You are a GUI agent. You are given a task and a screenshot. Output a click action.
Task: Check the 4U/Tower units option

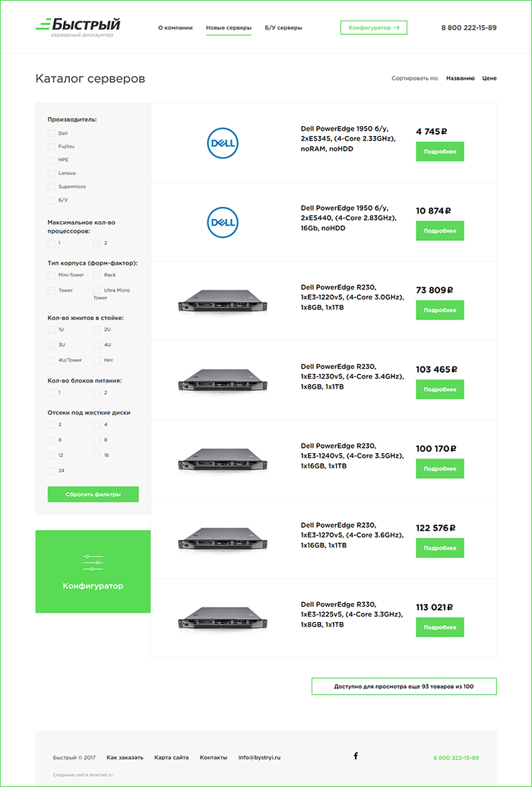pyautogui.click(x=51, y=360)
